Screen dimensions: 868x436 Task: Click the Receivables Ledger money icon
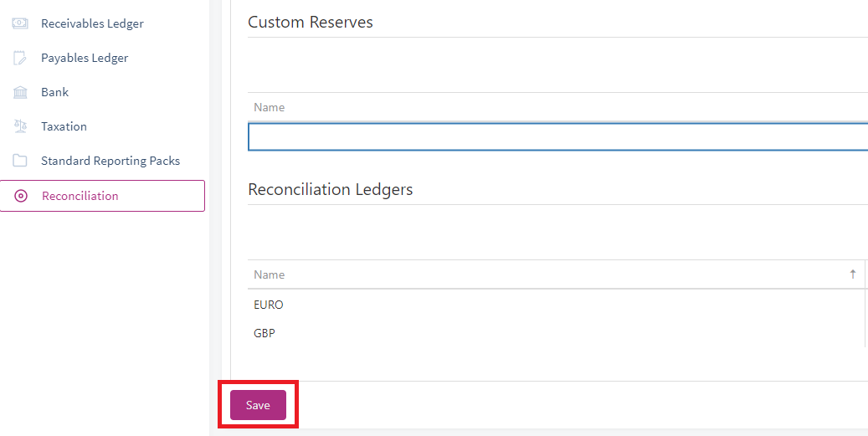point(20,23)
